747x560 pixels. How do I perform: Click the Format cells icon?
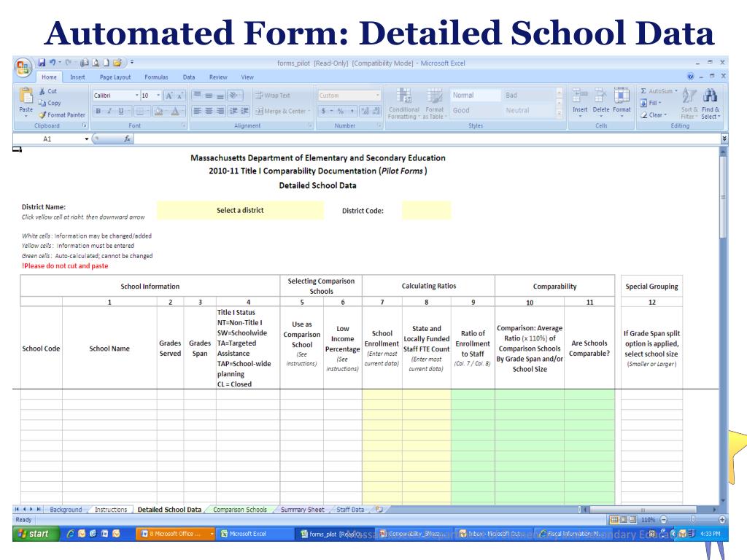pyautogui.click(x=622, y=96)
